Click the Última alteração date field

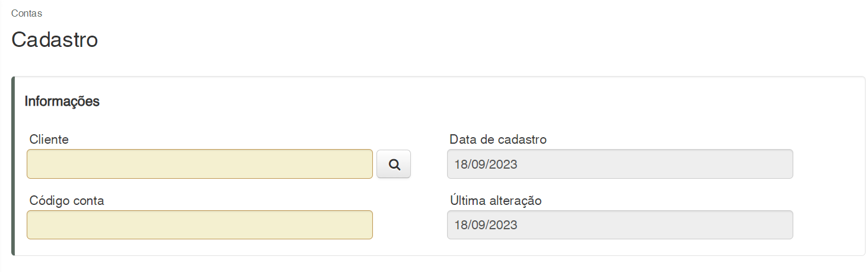point(620,224)
